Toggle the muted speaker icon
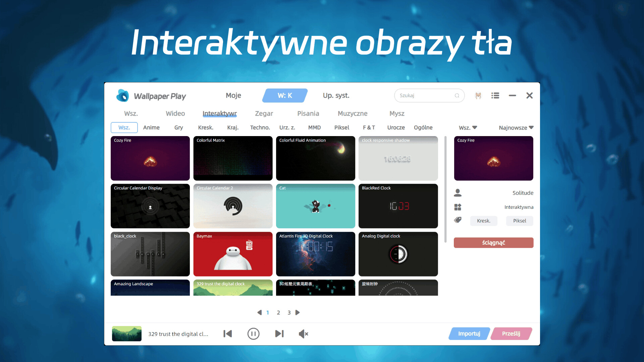The image size is (644, 362). tap(303, 334)
